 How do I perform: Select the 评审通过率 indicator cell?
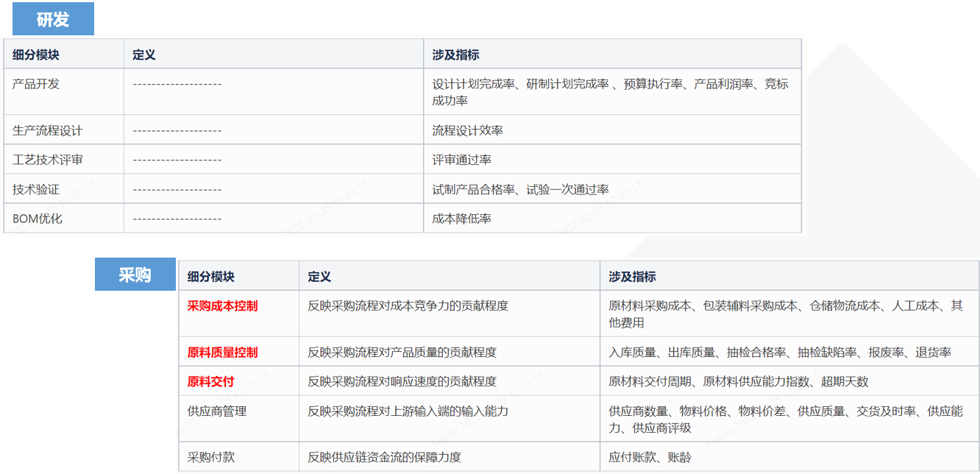(461, 160)
